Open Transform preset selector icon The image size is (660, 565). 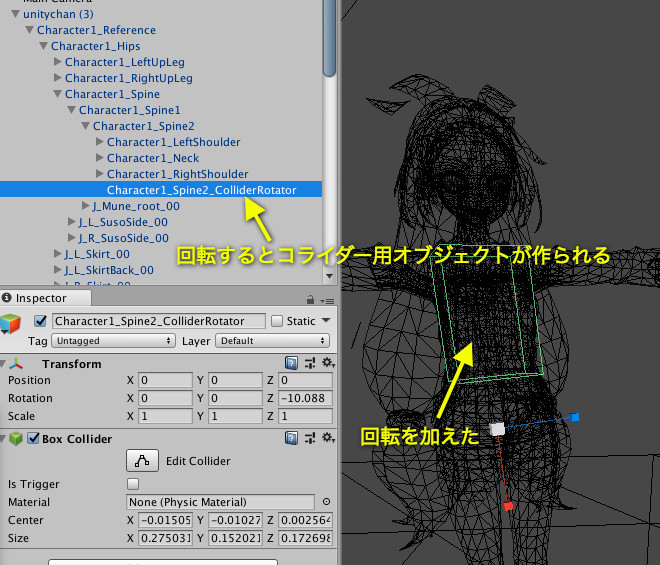coord(310,363)
